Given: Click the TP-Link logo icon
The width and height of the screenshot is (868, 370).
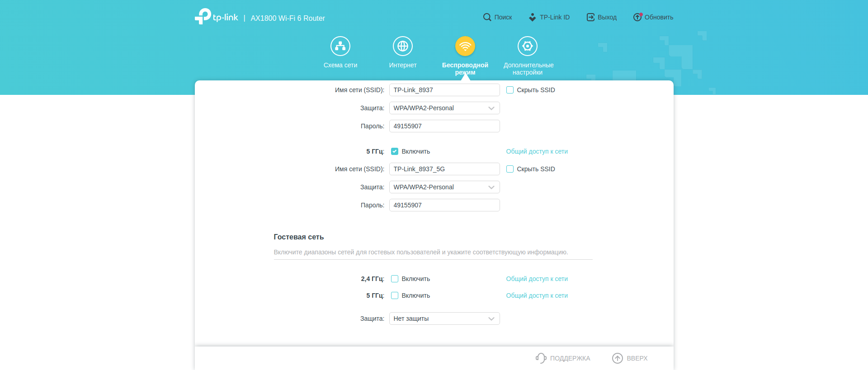Looking at the screenshot, I should pos(203,16).
